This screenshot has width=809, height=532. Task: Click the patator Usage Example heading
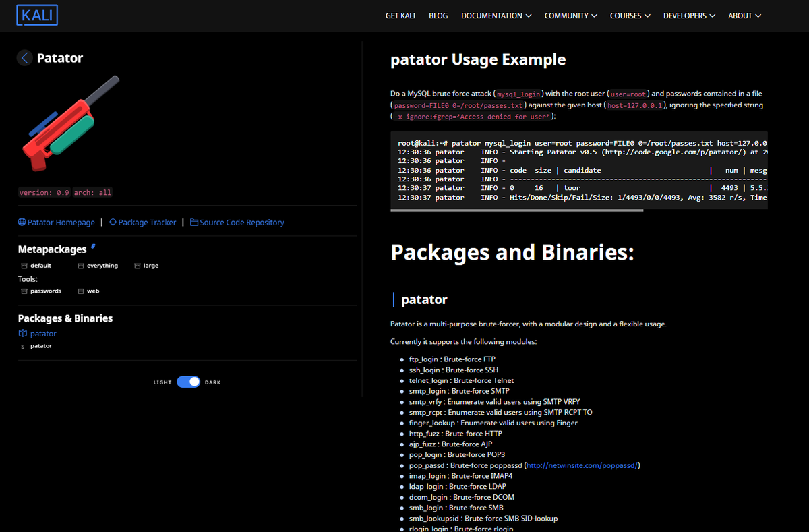[x=478, y=60]
